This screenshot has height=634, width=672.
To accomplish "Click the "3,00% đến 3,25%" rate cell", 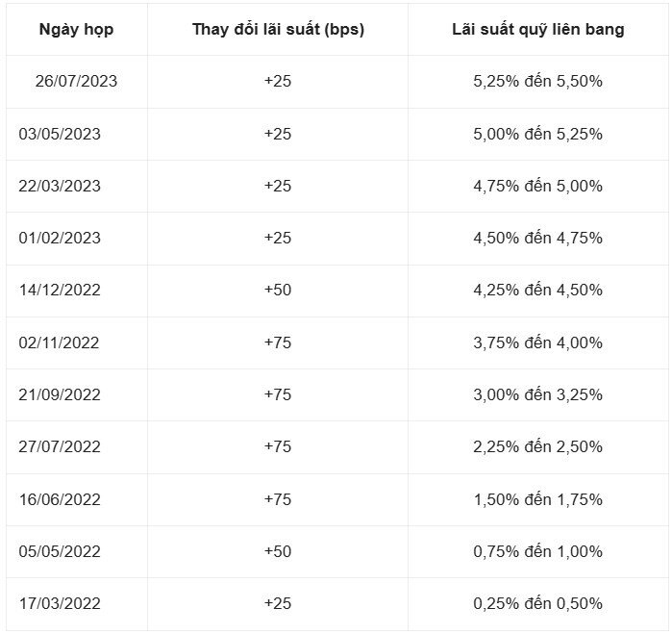I will tap(537, 394).
